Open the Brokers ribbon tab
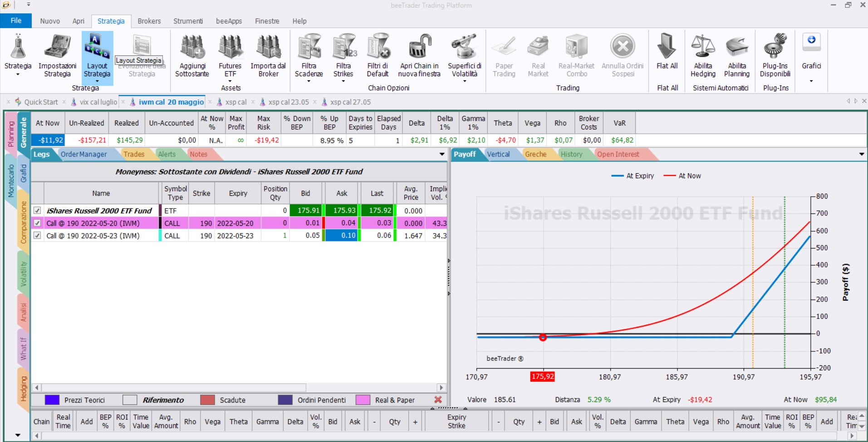The height and width of the screenshot is (442, 868). (x=149, y=21)
